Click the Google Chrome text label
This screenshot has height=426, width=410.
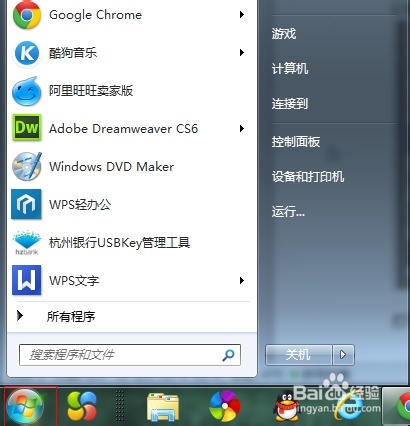click(x=95, y=15)
